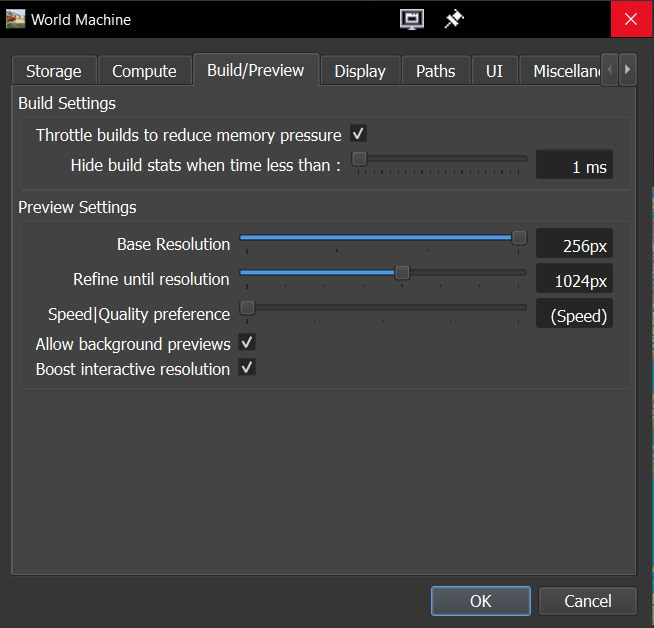Click the (Speed) preference value field
The width and height of the screenshot is (654, 628).
574,313
